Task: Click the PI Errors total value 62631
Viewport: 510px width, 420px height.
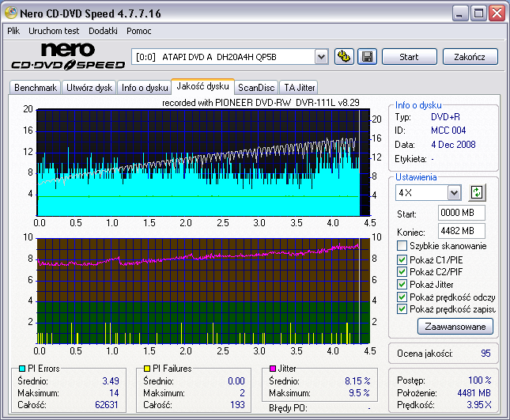Action: coord(107,405)
